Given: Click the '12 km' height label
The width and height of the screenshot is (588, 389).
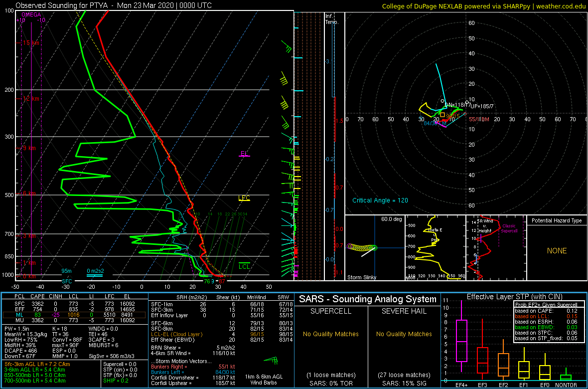Looking at the screenshot, I should 32,99.
